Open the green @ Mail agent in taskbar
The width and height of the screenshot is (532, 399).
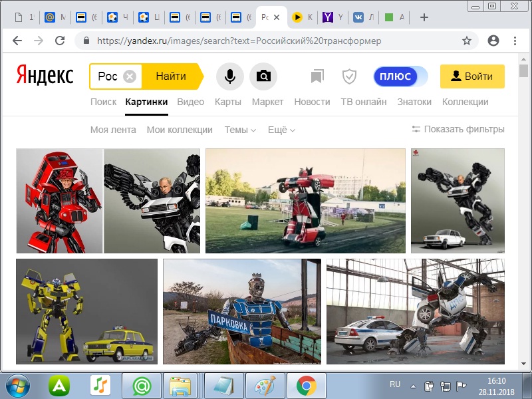142,386
